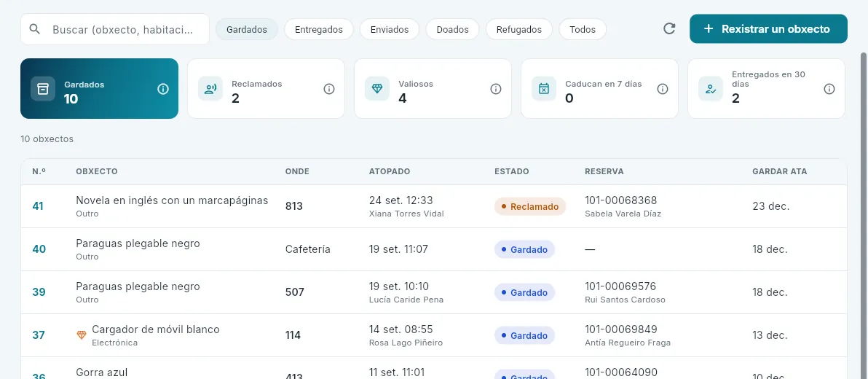
Task: Click guest name Rui Santos Cardoso
Action: tap(625, 300)
